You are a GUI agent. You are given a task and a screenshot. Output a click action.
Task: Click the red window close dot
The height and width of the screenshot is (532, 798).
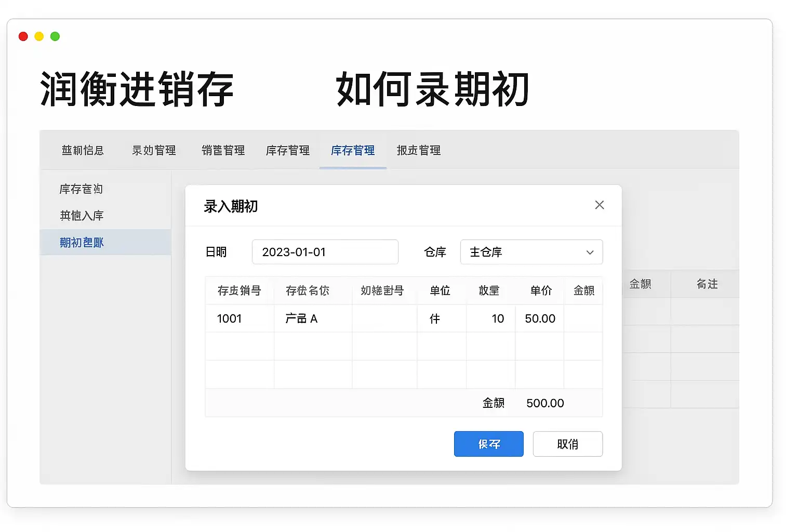tap(23, 36)
